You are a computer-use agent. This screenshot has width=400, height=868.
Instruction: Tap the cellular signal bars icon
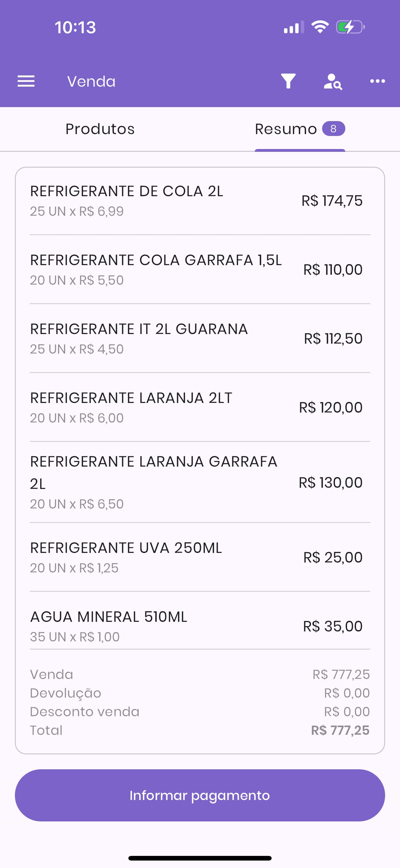click(x=294, y=27)
